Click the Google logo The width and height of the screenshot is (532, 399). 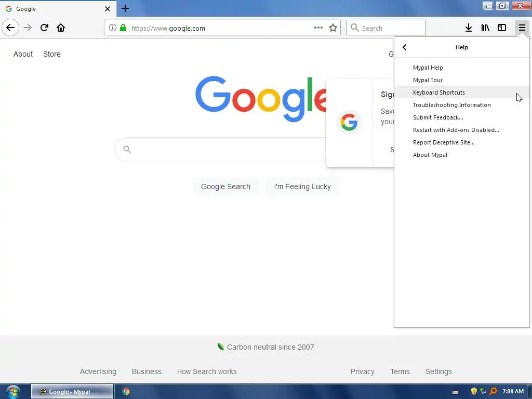pos(261,99)
